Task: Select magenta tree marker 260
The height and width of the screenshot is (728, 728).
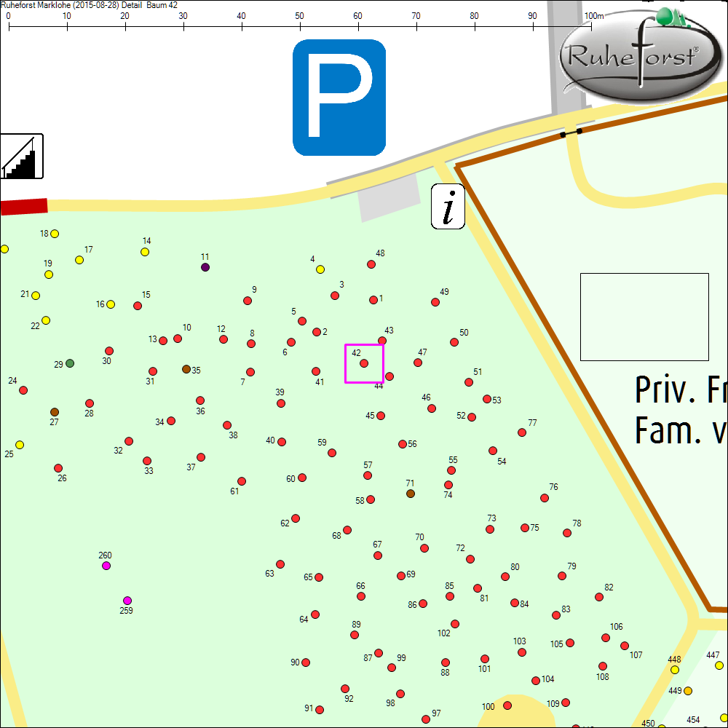Action: click(106, 566)
